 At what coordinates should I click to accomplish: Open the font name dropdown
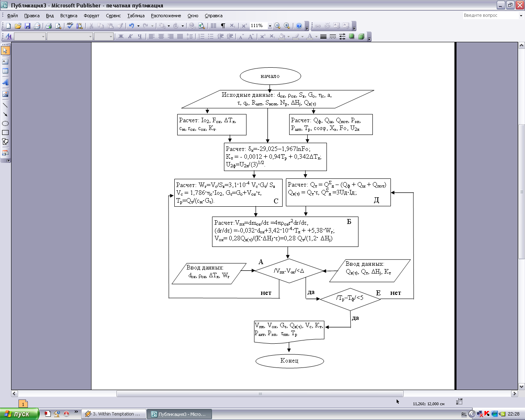point(91,37)
